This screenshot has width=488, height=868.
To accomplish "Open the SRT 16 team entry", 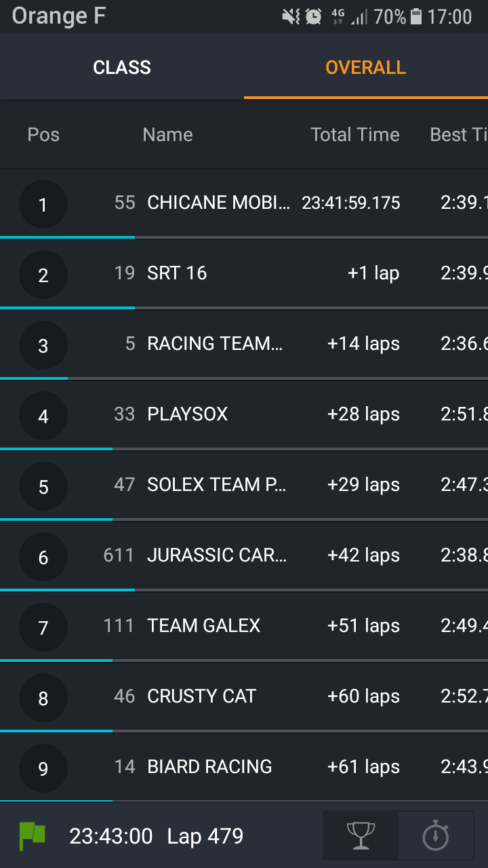I will coord(177,273).
